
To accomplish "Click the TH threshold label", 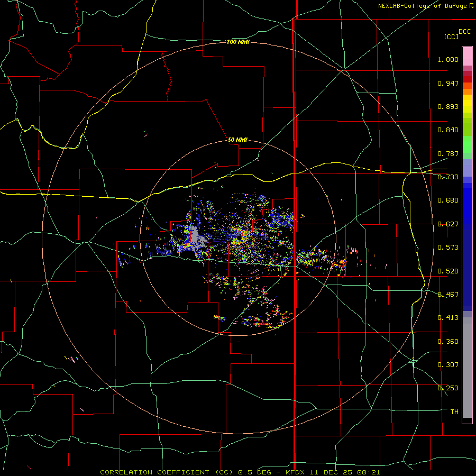I will [454, 412].
